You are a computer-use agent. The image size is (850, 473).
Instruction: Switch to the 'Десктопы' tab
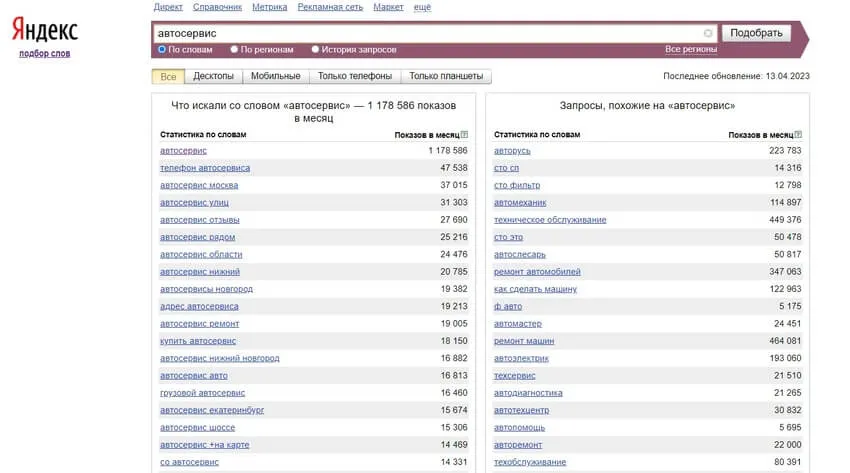click(213, 76)
